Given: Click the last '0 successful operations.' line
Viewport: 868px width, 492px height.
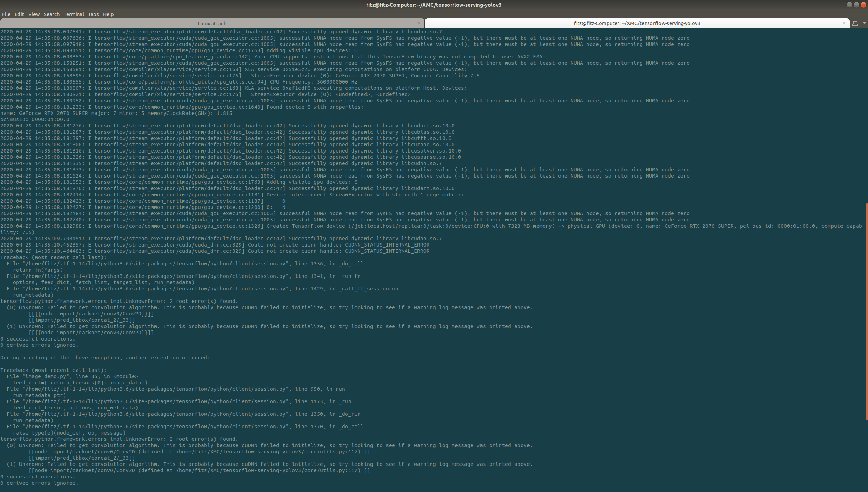Looking at the screenshot, I should (x=38, y=477).
